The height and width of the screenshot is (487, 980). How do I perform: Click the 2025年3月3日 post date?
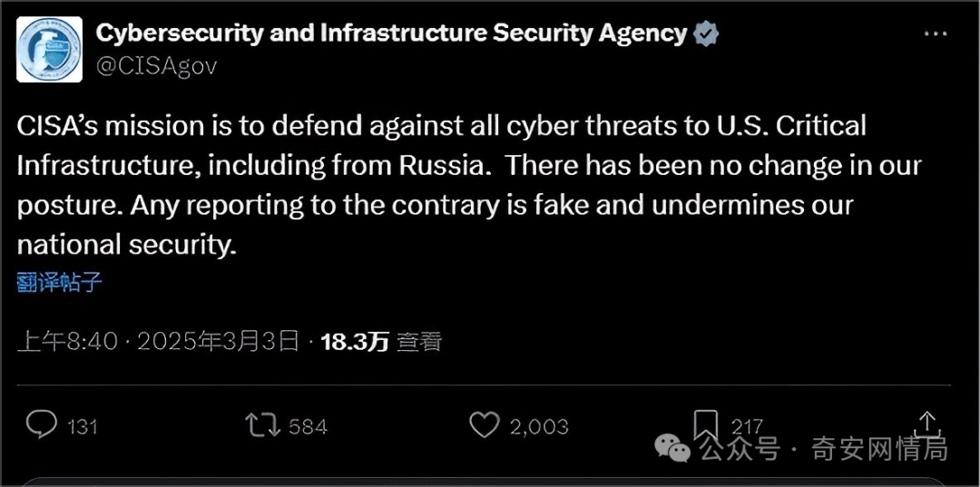click(x=218, y=342)
